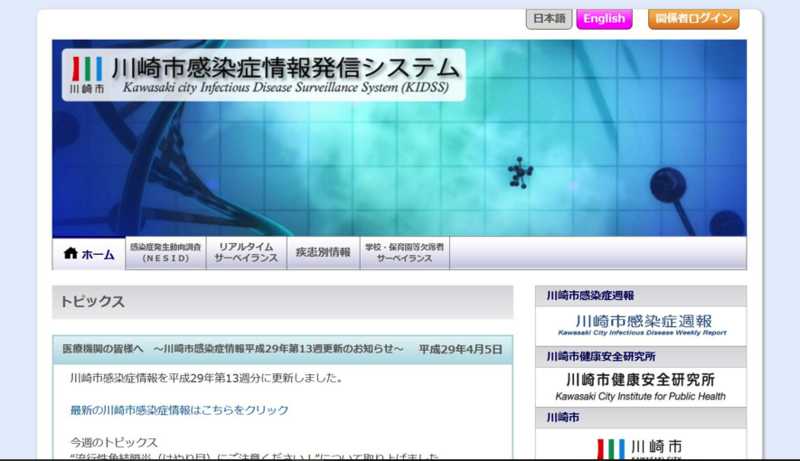Open 学校・保育園等欠席者サーベイランス tab

(405, 253)
